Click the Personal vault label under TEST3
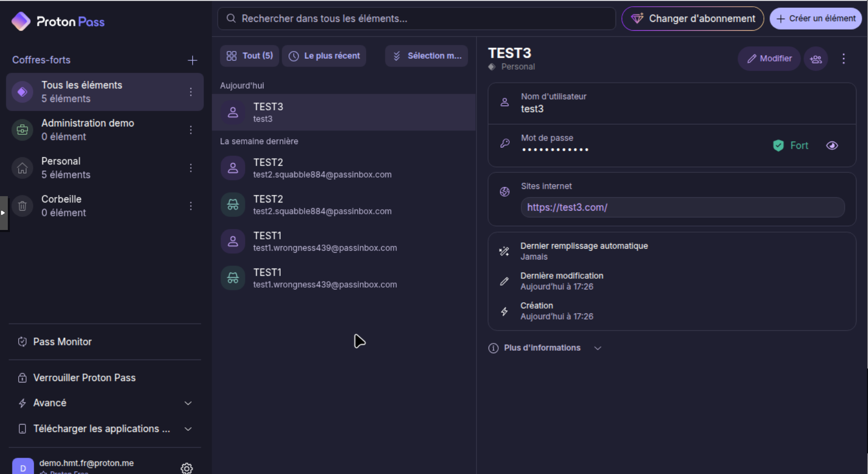Viewport: 868px width, 474px height. coord(518,67)
